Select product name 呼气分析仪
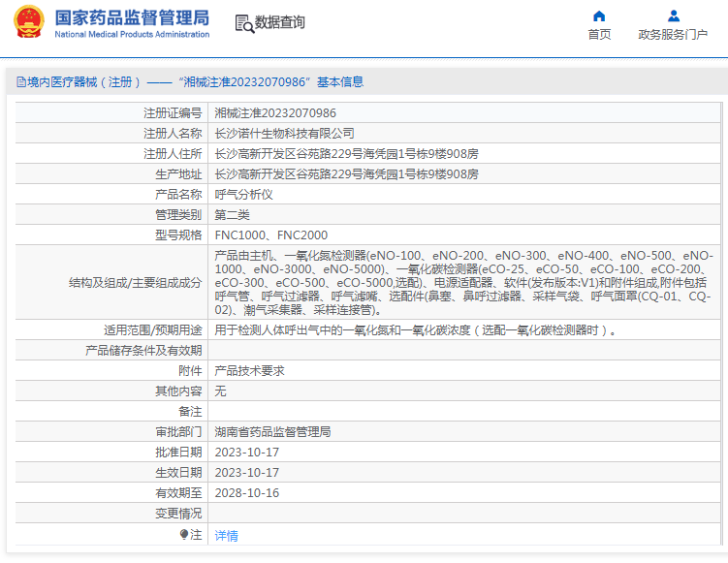The width and height of the screenshot is (728, 563). tap(243, 195)
